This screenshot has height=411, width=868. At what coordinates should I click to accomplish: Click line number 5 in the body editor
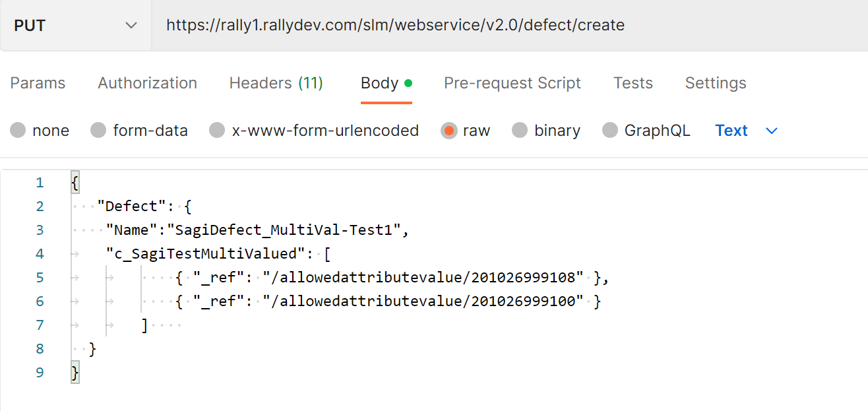39,277
